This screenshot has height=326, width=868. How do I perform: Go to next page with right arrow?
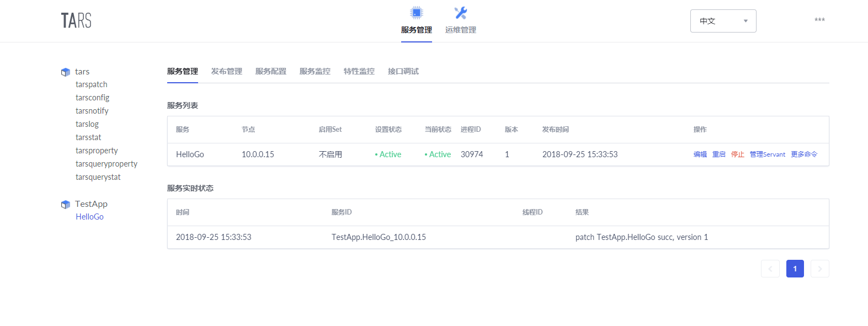[x=820, y=269]
